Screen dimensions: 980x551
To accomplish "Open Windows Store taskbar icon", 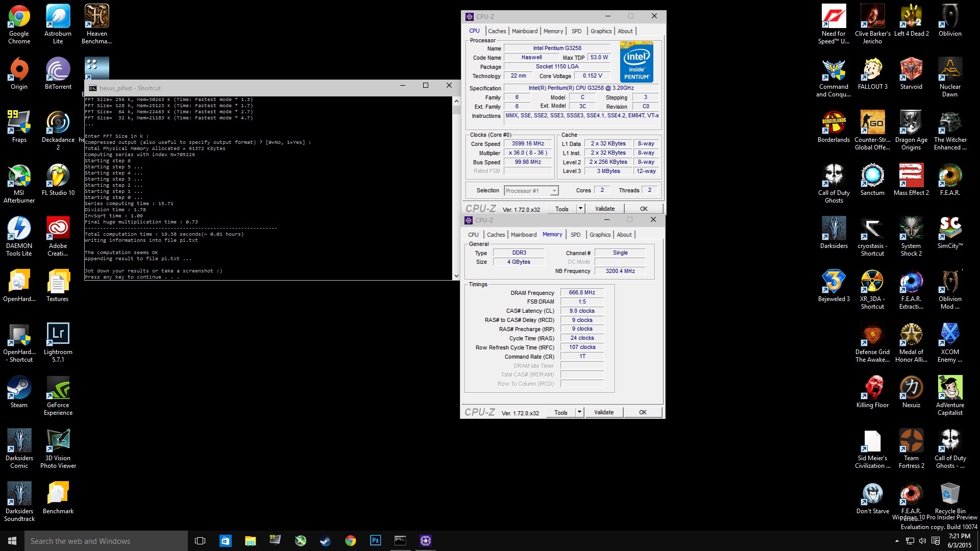I will [x=225, y=541].
